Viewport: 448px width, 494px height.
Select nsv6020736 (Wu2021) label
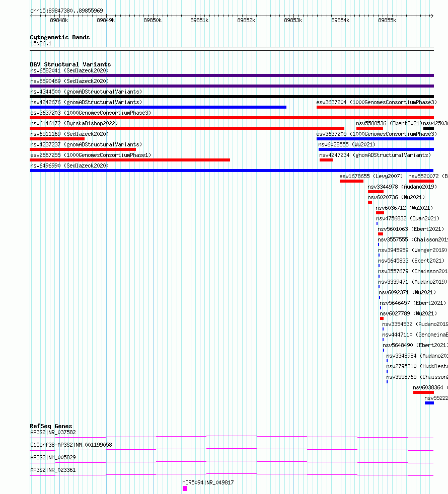[x=396, y=197]
